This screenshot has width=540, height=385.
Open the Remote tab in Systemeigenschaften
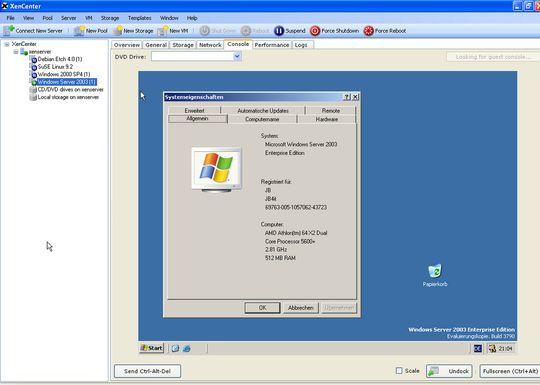click(x=331, y=111)
